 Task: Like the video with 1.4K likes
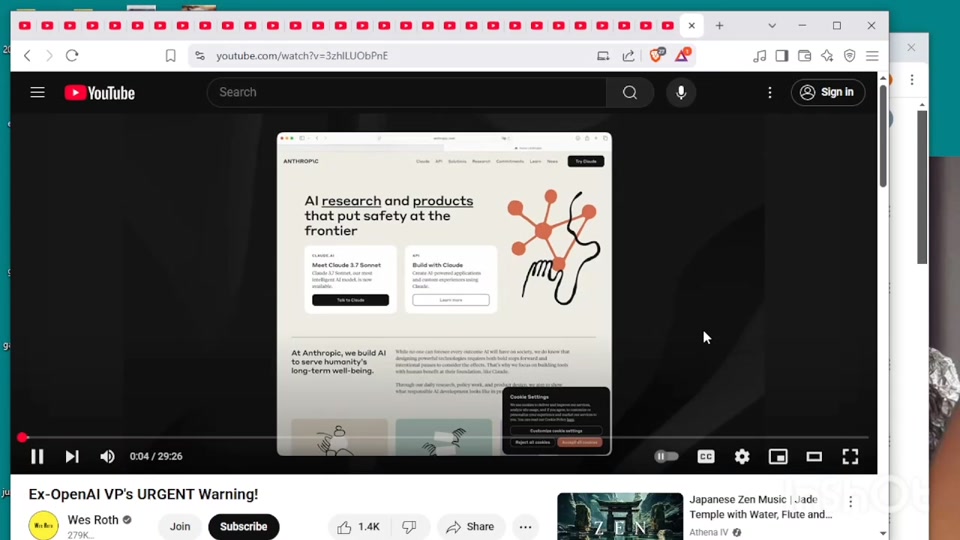[356, 526]
